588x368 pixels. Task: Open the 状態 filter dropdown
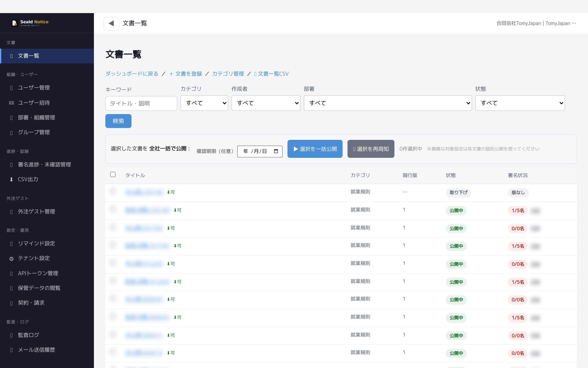pyautogui.click(x=520, y=103)
